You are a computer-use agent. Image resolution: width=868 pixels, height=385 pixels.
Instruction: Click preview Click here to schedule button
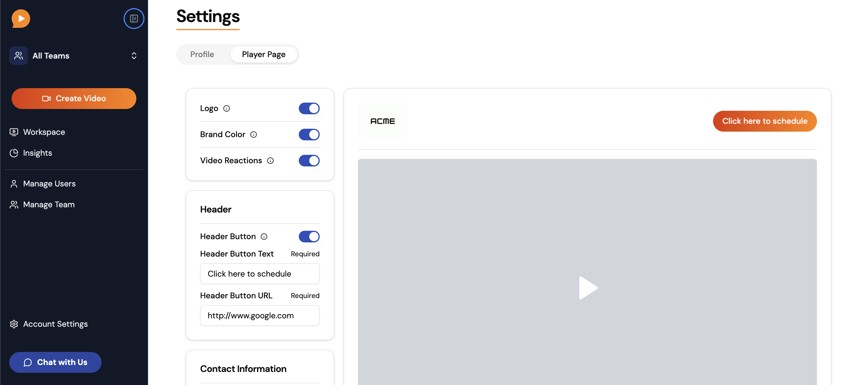point(764,121)
